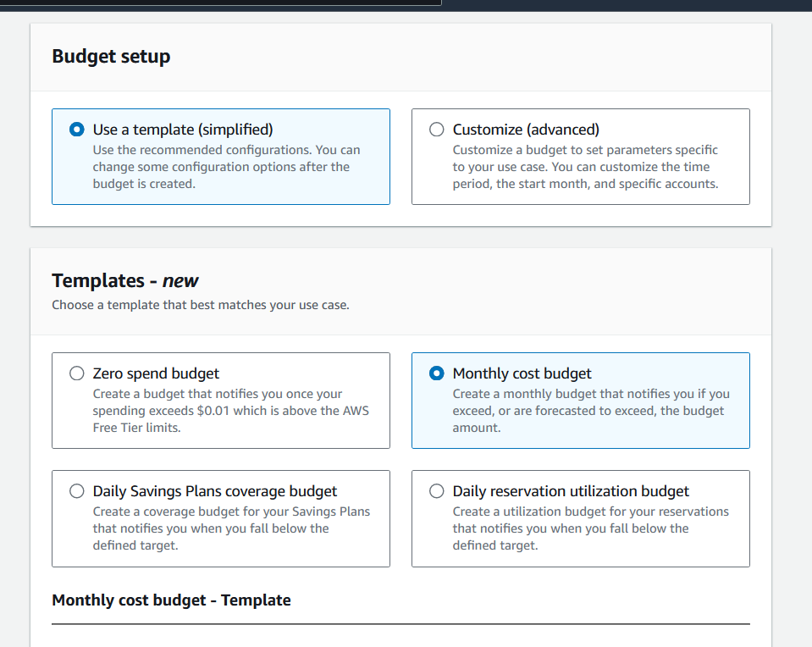The image size is (812, 647).
Task: Select Daily Savings Plans coverage budget radio
Action: pos(77,491)
